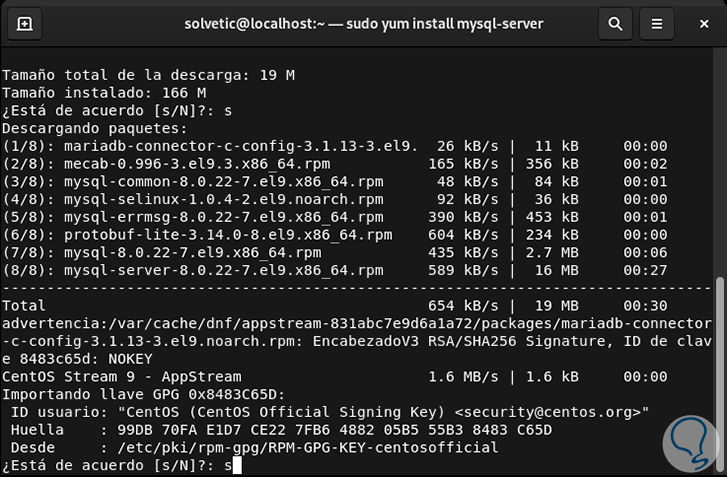Select the mysql-server package line

click(192, 270)
